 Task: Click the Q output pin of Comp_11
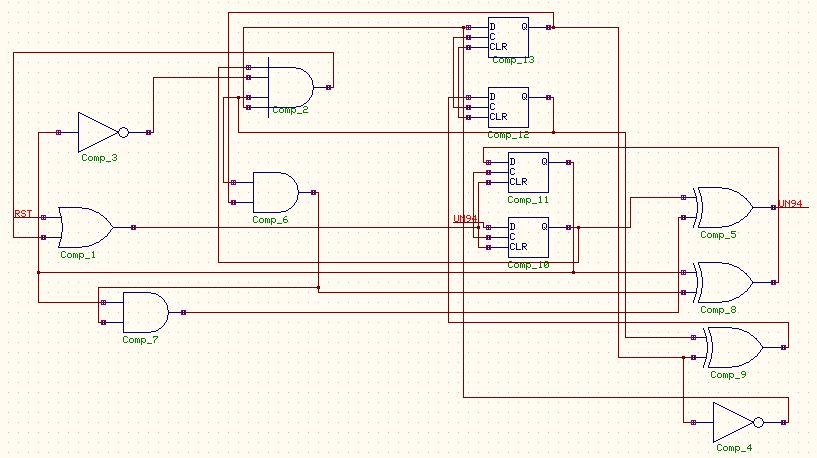[568, 163]
